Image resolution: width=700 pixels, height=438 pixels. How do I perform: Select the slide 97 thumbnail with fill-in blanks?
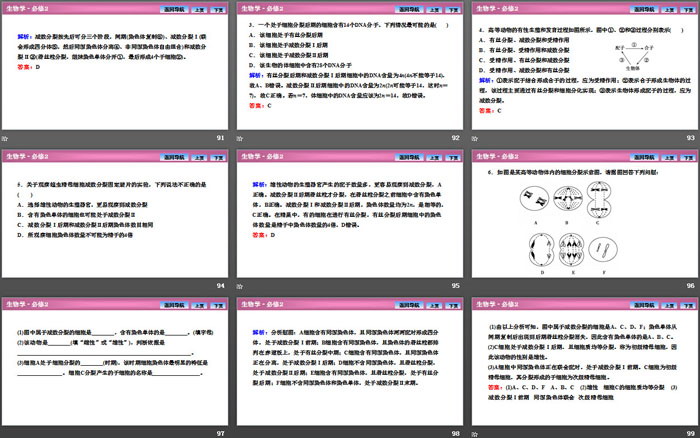coord(115,361)
